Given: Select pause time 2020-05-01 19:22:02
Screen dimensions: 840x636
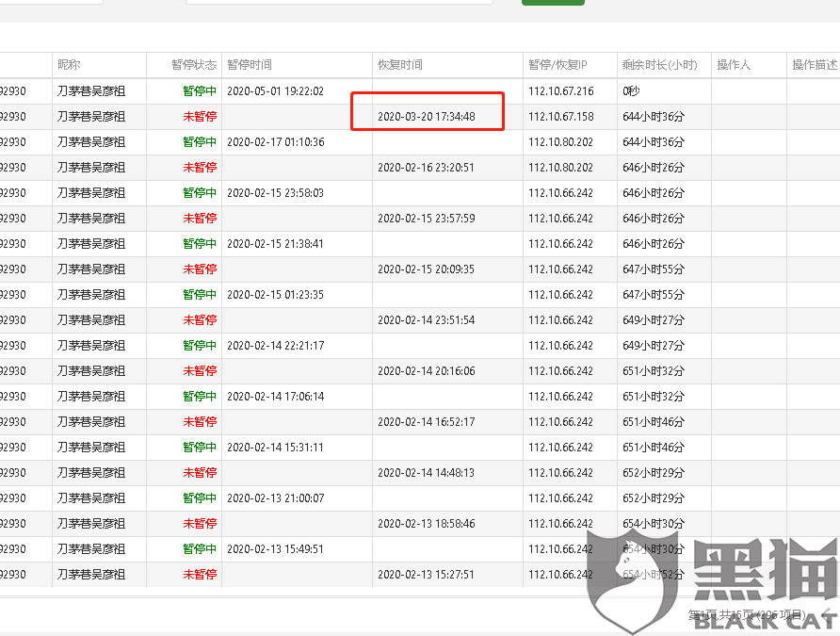Looking at the screenshot, I should (x=275, y=91).
